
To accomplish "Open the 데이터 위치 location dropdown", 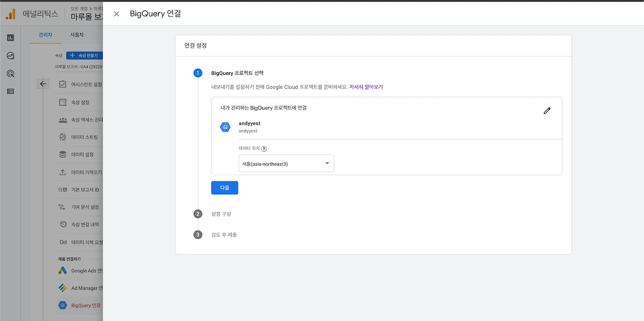I will [286, 163].
